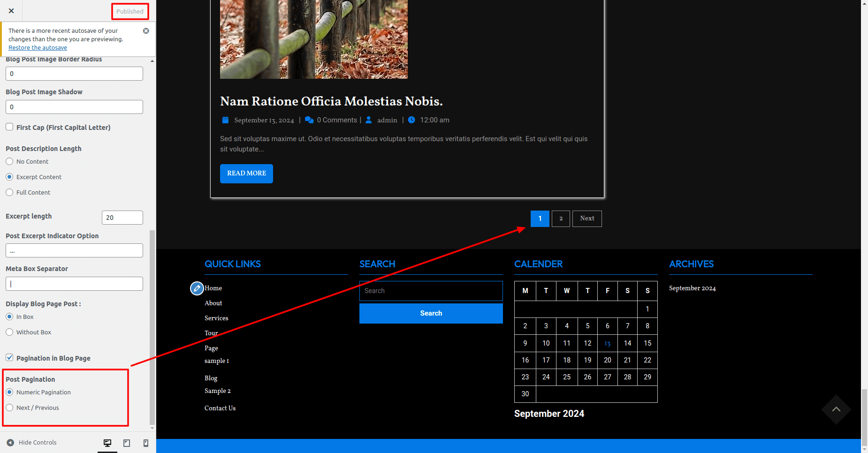Viewport: 868px width, 453px height.
Task: Click the Hide Controls arrow icon
Action: (x=10, y=443)
